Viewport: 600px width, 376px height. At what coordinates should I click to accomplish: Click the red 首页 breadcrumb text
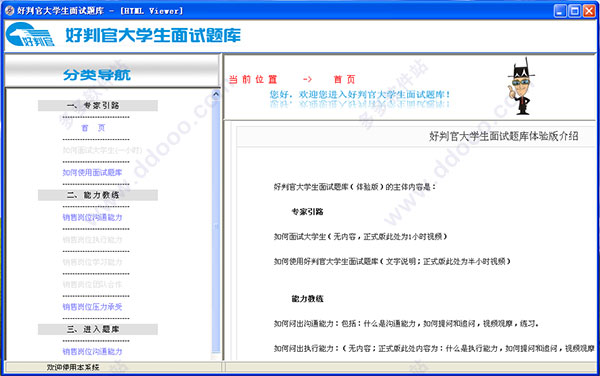tap(344, 80)
